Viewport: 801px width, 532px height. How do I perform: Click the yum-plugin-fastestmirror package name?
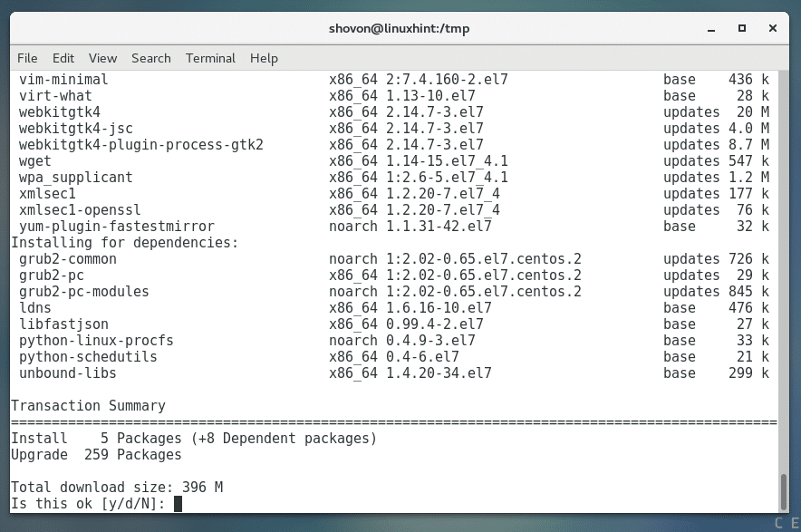pos(117,227)
